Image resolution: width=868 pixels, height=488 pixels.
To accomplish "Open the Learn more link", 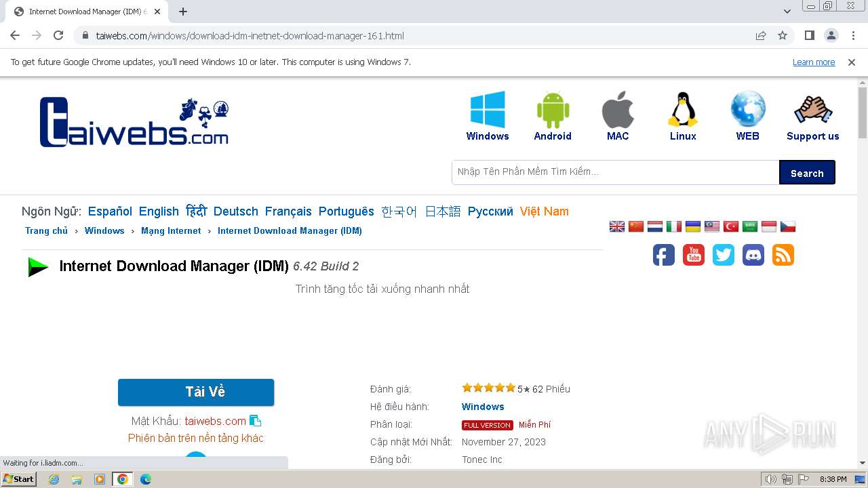I will point(814,62).
